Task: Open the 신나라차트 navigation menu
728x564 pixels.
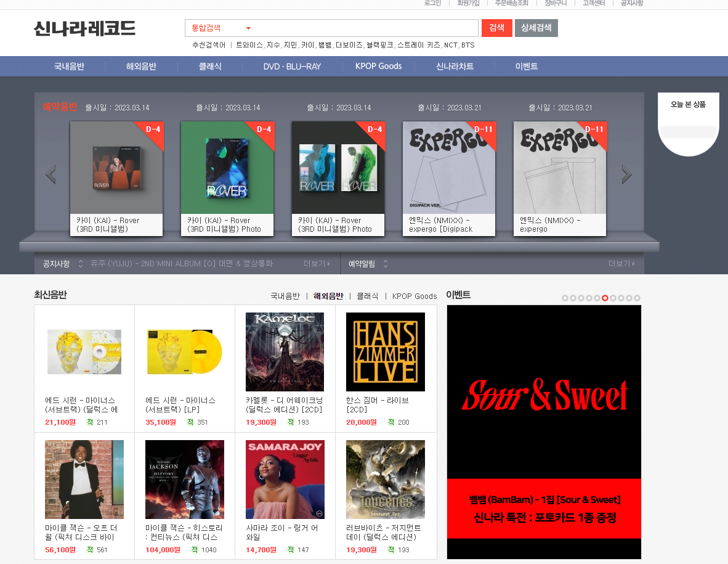Action: pos(455,67)
